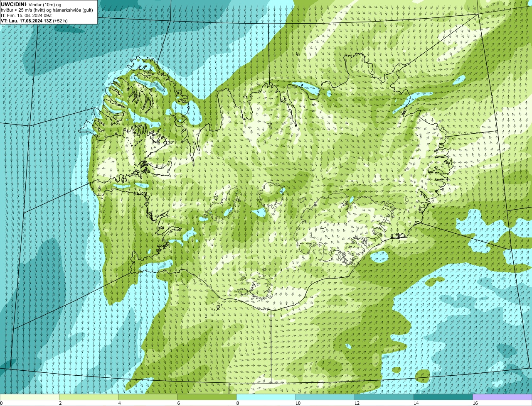Click the line "hviður > 25 m/s (hvítt) og hámarkshviða (gult)"

pos(47,10)
